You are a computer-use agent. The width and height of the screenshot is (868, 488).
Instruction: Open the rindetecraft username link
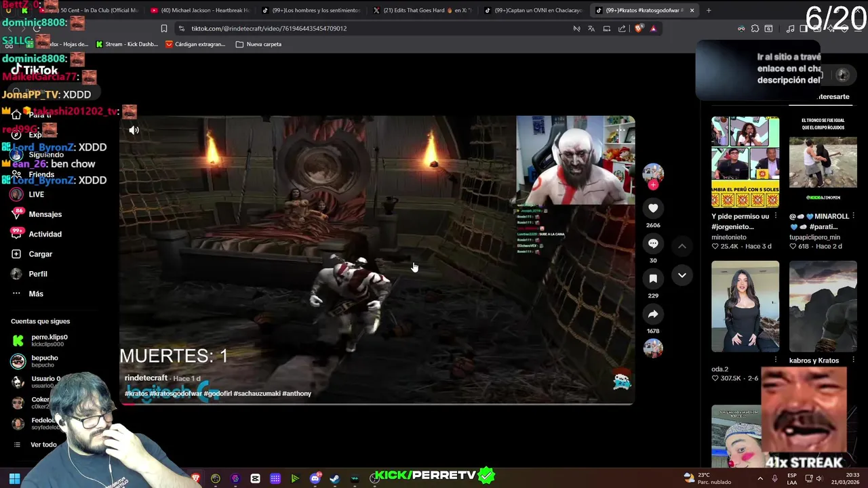(146, 378)
